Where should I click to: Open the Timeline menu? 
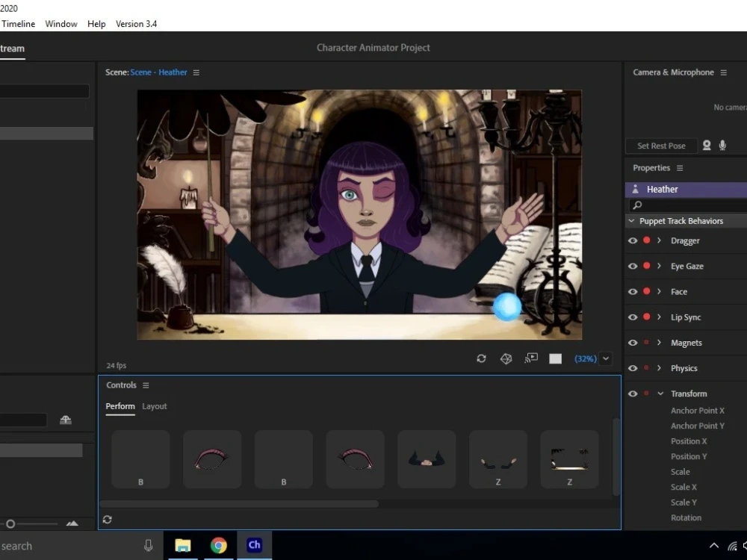(18, 24)
